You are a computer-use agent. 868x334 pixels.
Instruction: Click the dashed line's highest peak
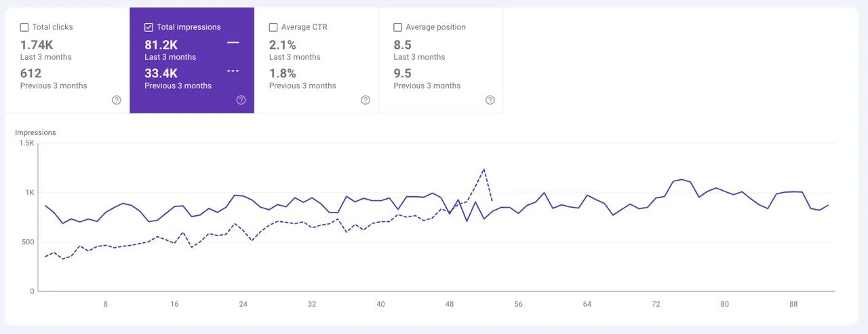pos(484,169)
